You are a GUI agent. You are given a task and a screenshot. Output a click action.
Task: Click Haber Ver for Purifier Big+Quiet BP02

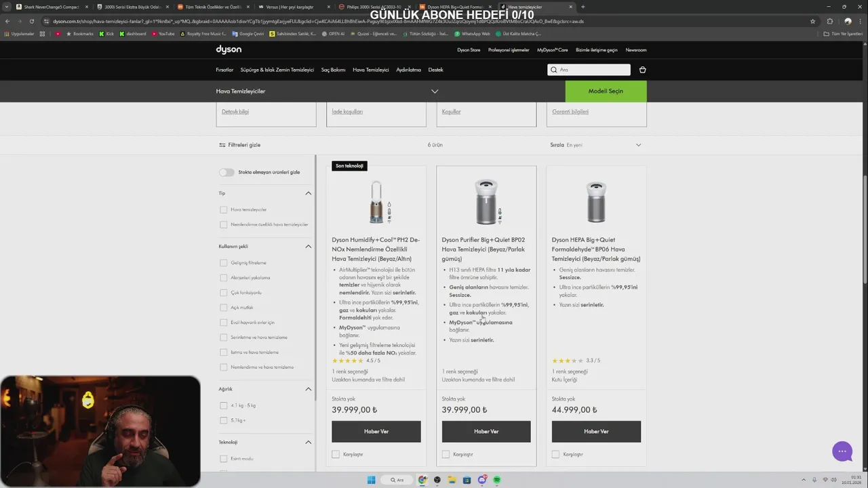click(x=486, y=432)
